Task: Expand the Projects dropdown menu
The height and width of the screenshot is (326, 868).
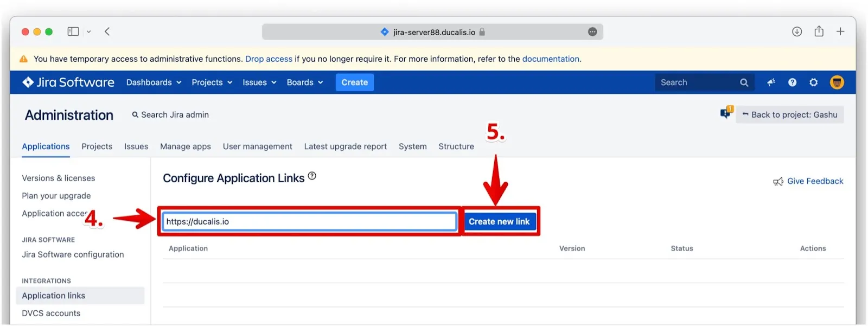Action: tap(212, 82)
